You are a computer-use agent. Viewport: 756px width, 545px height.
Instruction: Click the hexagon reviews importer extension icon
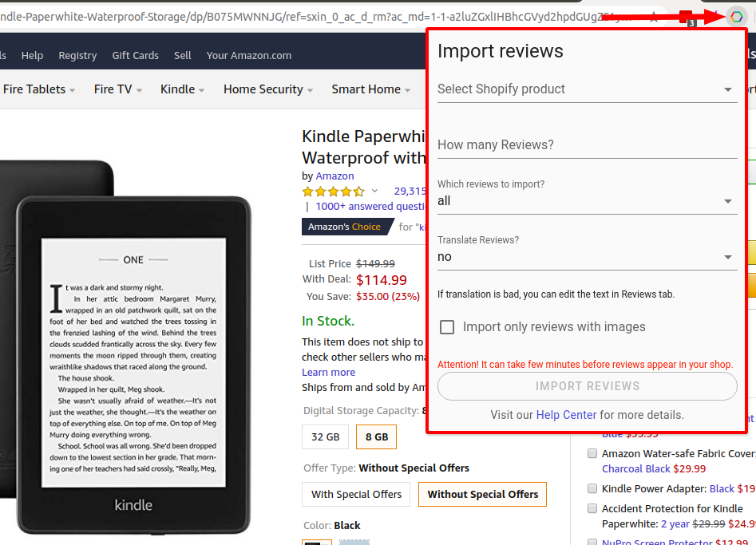coord(736,17)
